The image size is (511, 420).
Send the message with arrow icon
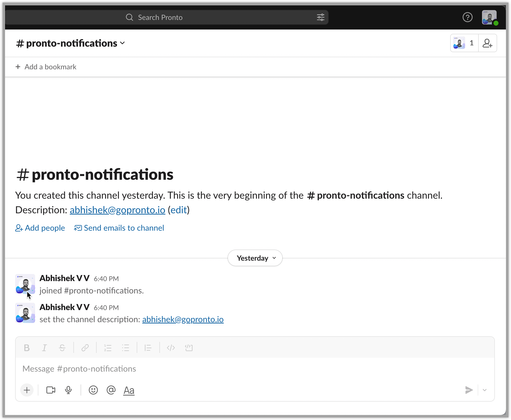coord(469,390)
